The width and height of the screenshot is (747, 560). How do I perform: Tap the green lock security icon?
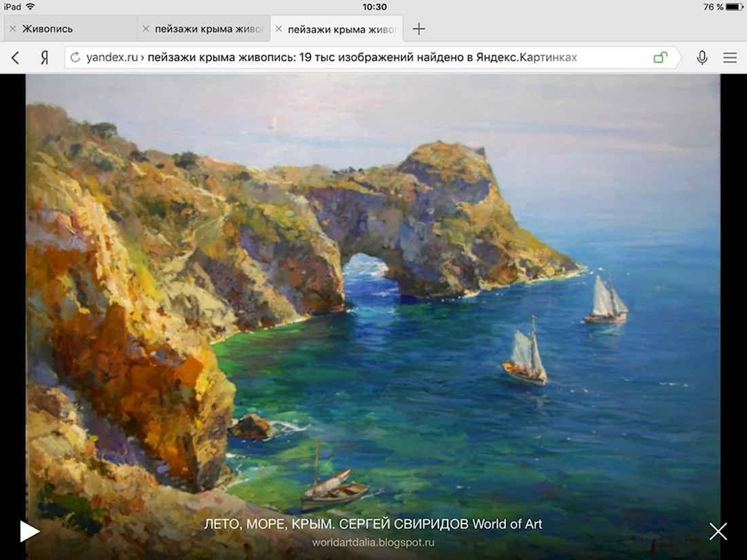pos(660,58)
